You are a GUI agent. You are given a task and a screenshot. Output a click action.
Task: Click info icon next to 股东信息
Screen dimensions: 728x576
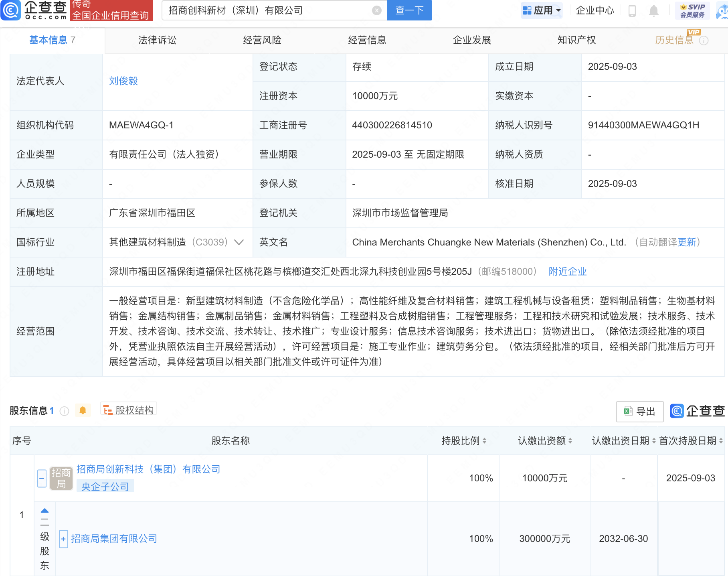tap(64, 411)
